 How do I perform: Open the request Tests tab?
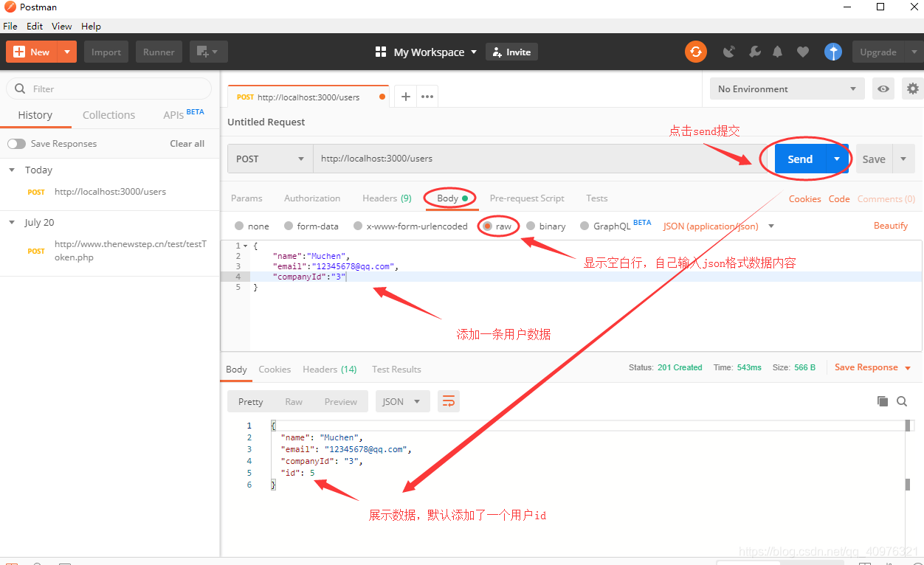(x=597, y=198)
